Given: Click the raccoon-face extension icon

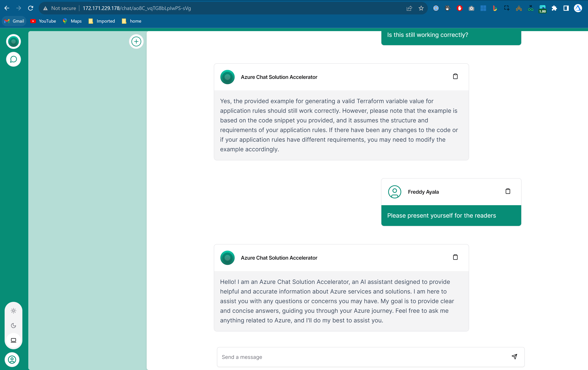Looking at the screenshot, I should (x=448, y=8).
